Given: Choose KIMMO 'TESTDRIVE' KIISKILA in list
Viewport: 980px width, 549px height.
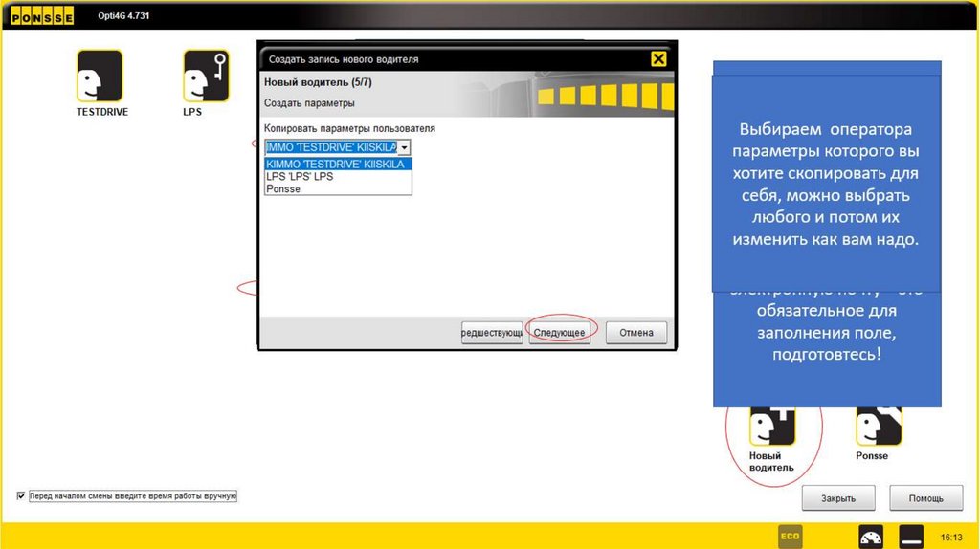Looking at the screenshot, I should pos(338,164).
